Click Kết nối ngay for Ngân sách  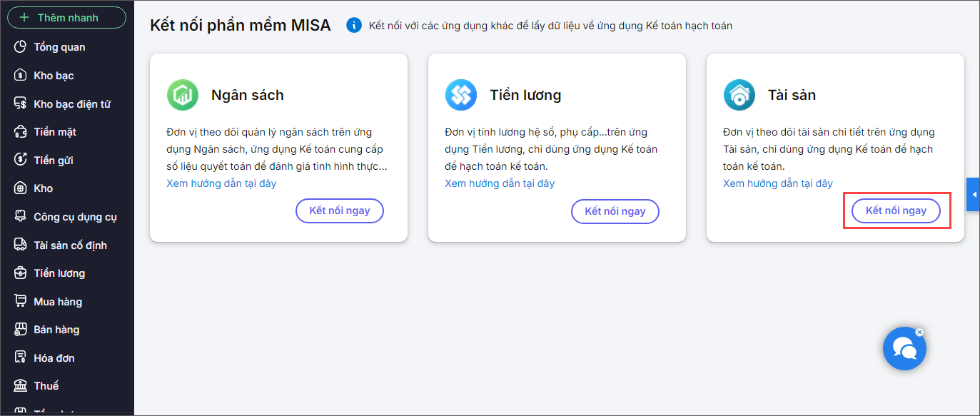pos(339,211)
